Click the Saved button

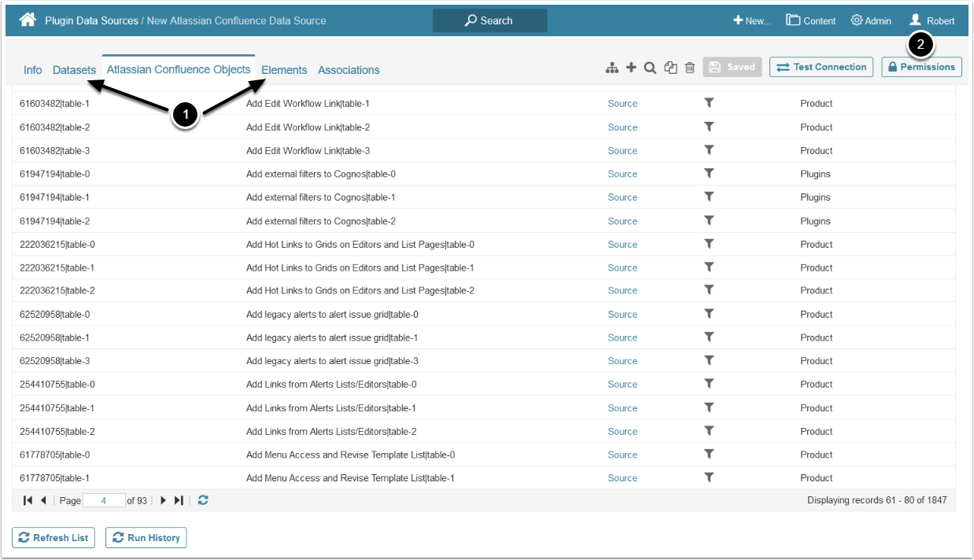(732, 68)
